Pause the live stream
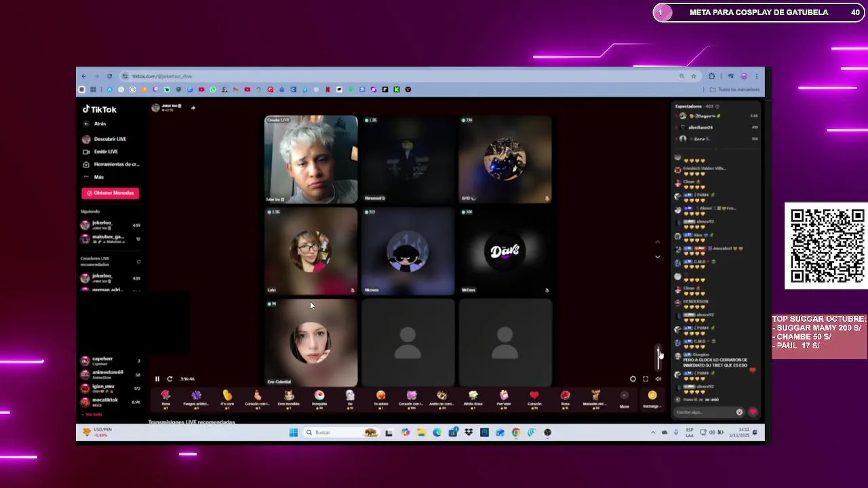 click(x=157, y=379)
